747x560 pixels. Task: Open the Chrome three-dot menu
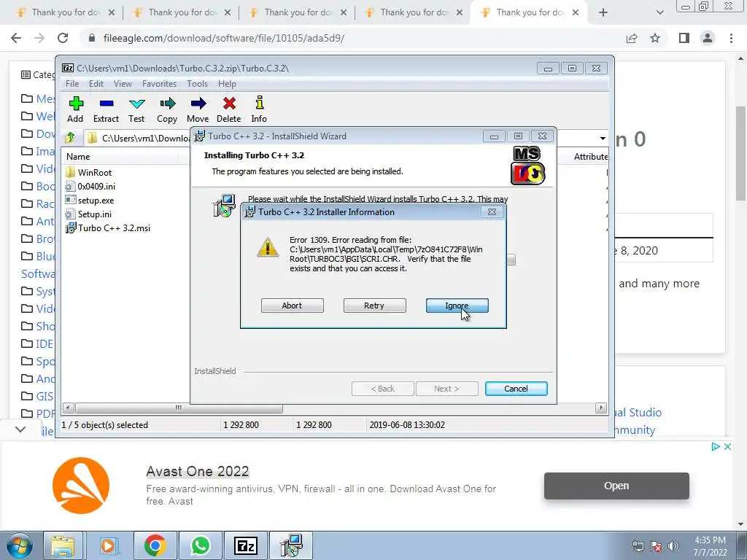click(x=731, y=38)
